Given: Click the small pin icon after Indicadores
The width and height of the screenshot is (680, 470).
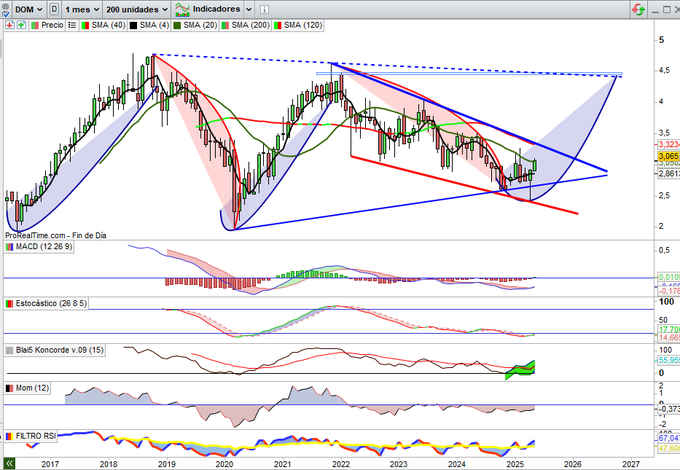Looking at the screenshot, I should (x=264, y=10).
